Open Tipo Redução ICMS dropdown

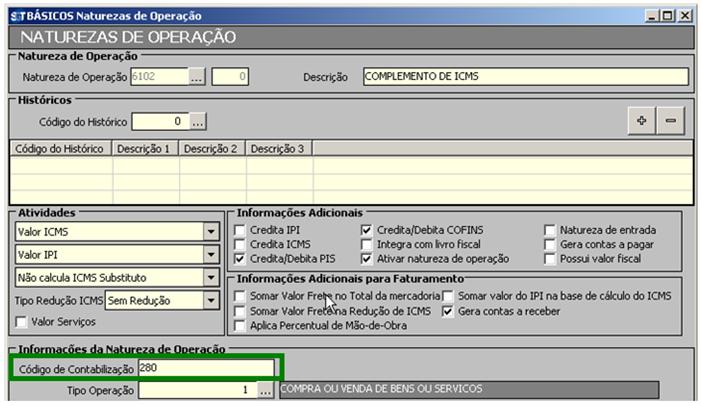pyautogui.click(x=210, y=301)
